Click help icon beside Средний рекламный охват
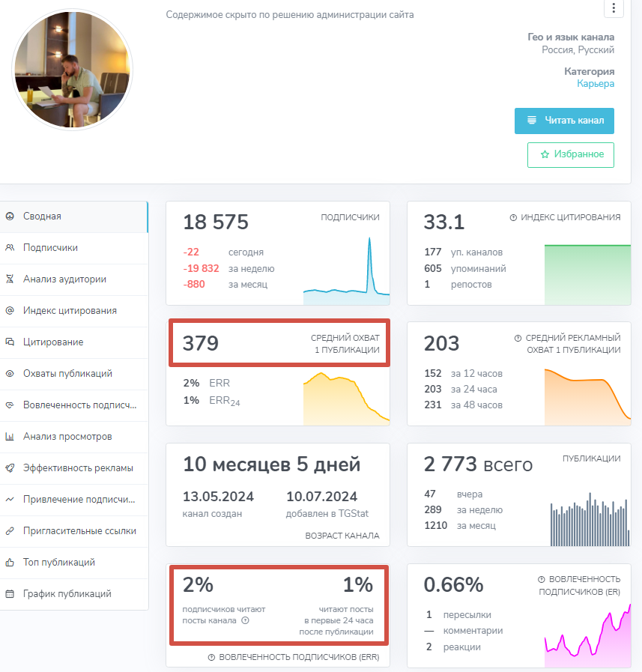 (x=518, y=338)
